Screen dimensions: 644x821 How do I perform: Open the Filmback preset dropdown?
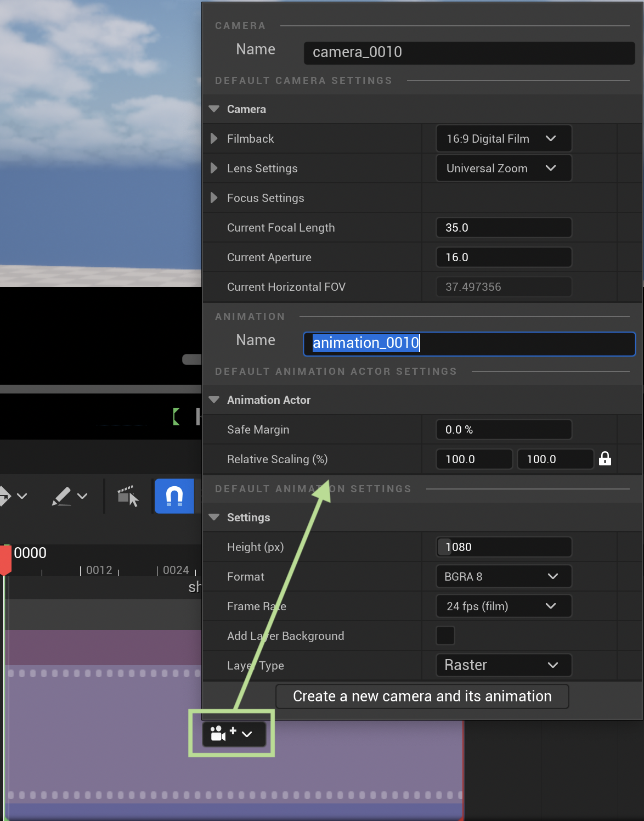(x=503, y=139)
